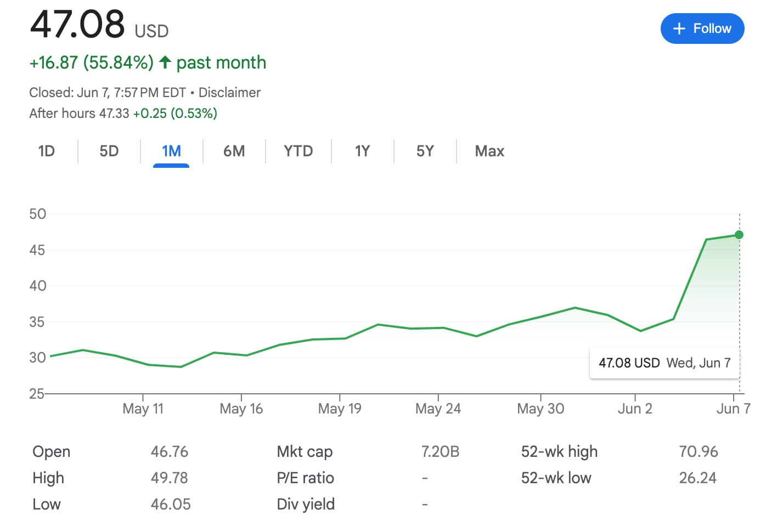Switch to the 5D range tab

point(109,151)
